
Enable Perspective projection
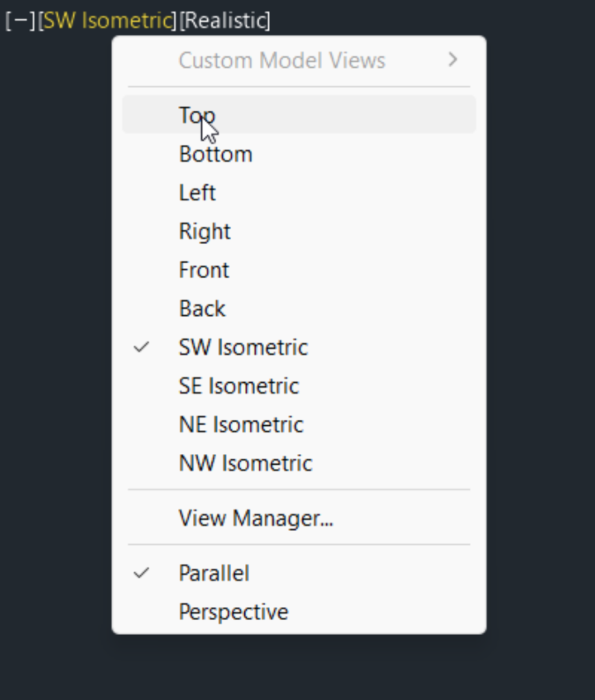tap(233, 612)
